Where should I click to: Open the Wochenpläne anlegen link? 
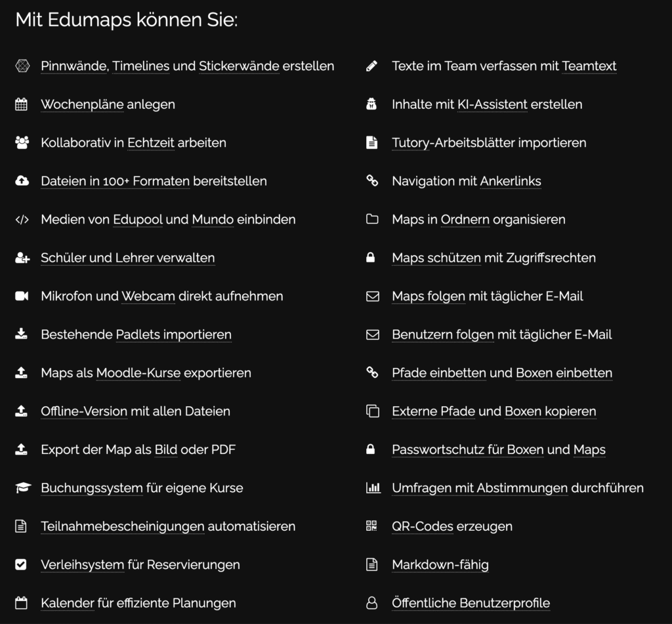108,104
